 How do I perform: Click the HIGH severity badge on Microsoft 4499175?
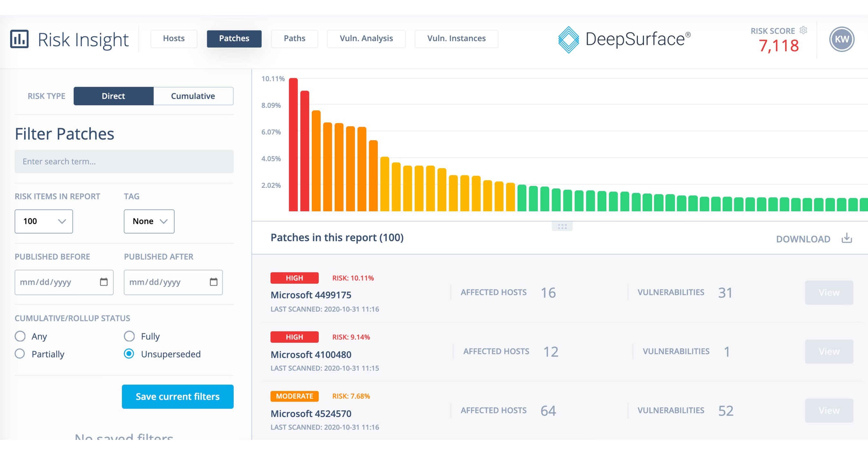[294, 278]
